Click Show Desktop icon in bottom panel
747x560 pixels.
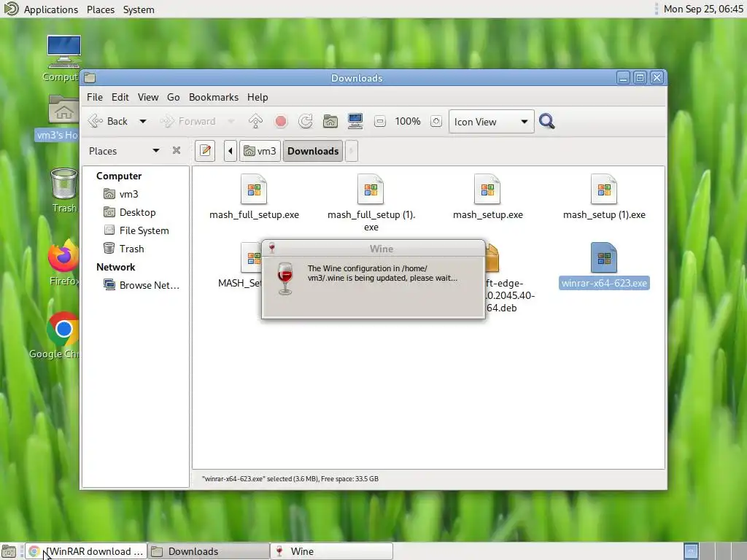pyautogui.click(x=9, y=551)
